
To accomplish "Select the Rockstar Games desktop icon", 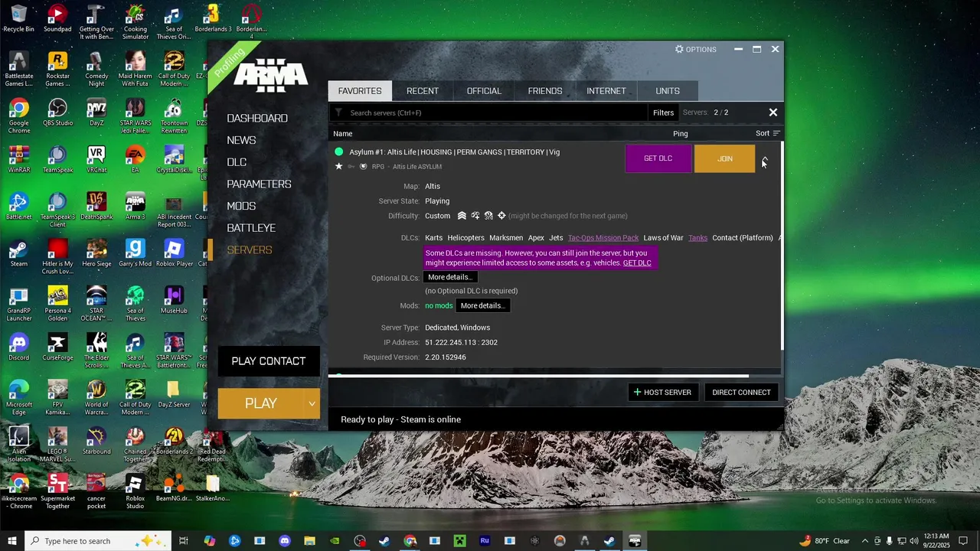I will click(57, 70).
